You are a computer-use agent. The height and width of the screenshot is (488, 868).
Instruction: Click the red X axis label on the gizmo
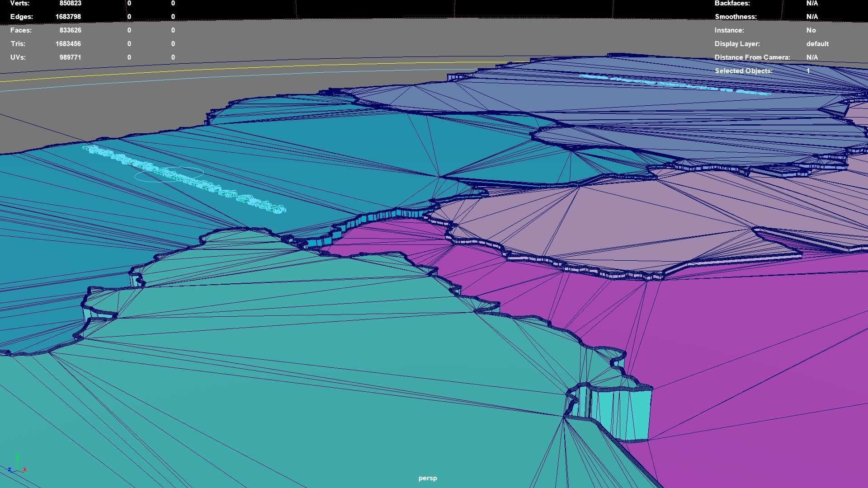(x=25, y=470)
